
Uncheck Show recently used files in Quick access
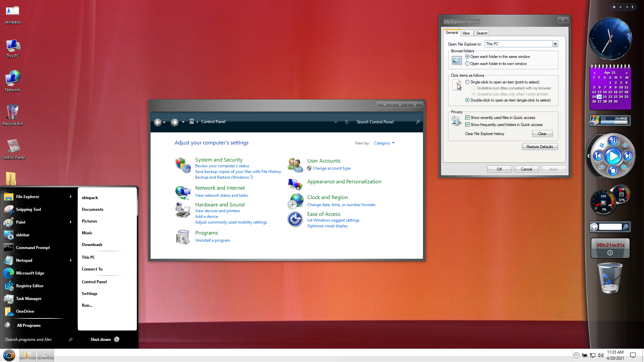[467, 118]
